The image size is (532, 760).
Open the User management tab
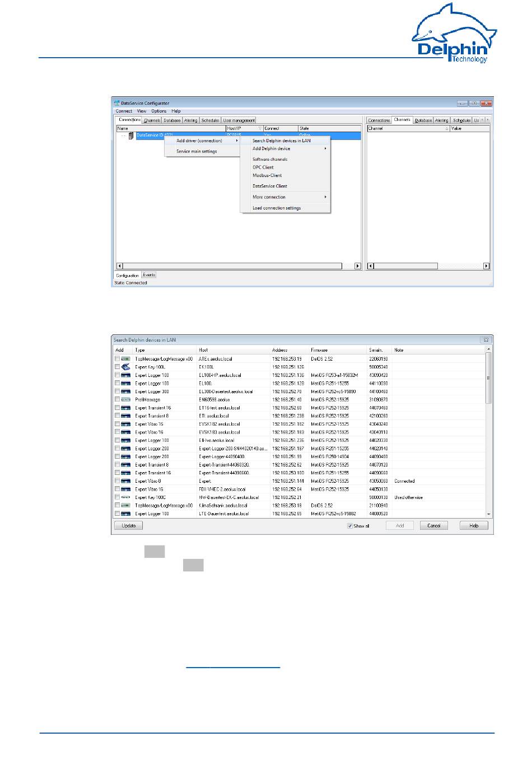[x=239, y=120]
